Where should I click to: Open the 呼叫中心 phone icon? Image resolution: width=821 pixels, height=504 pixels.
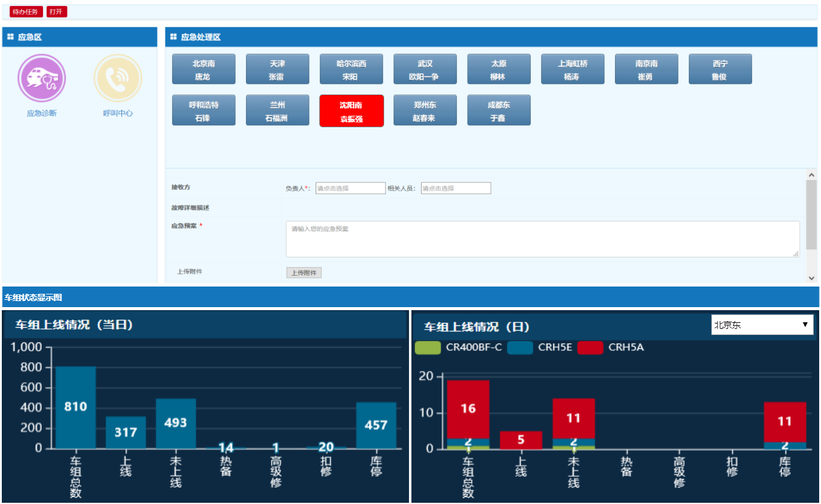coord(118,78)
